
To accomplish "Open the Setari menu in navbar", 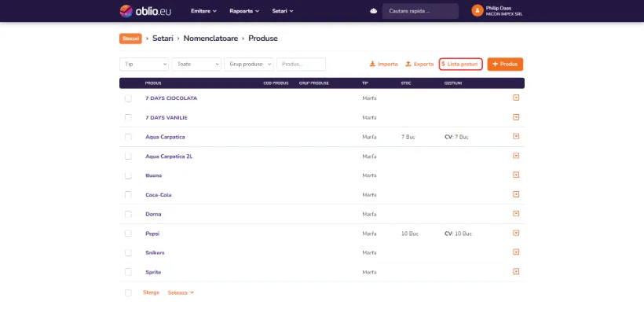I will (x=283, y=11).
